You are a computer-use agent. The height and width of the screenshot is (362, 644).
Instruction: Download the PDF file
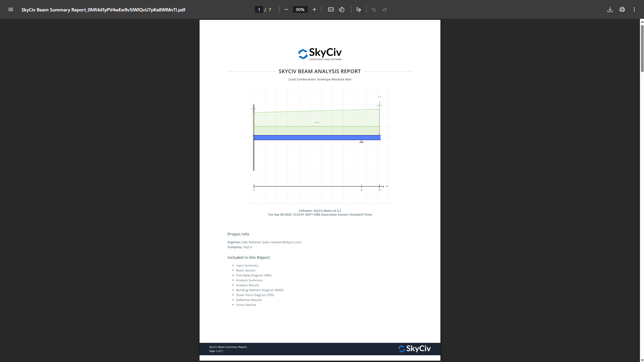610,10
